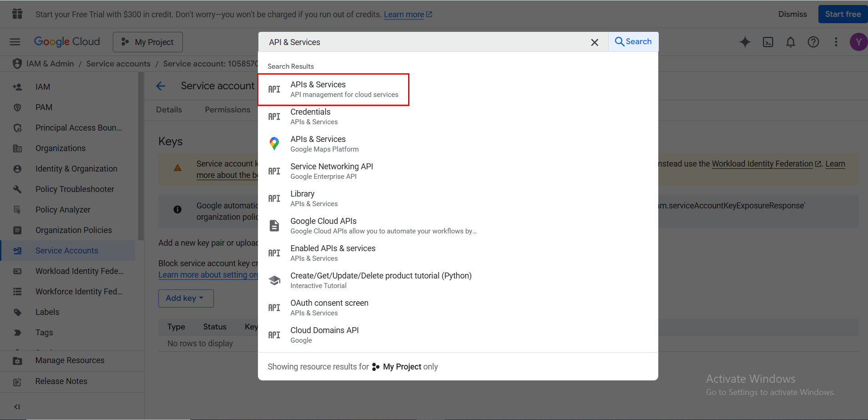The image size is (868, 420).
Task: Expand the Add key dropdown
Action: tap(186, 298)
